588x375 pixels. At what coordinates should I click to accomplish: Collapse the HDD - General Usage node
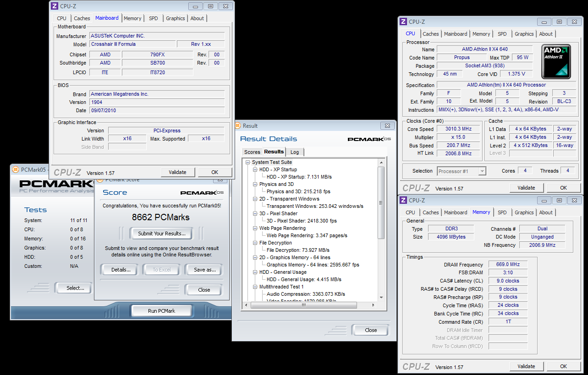255,272
